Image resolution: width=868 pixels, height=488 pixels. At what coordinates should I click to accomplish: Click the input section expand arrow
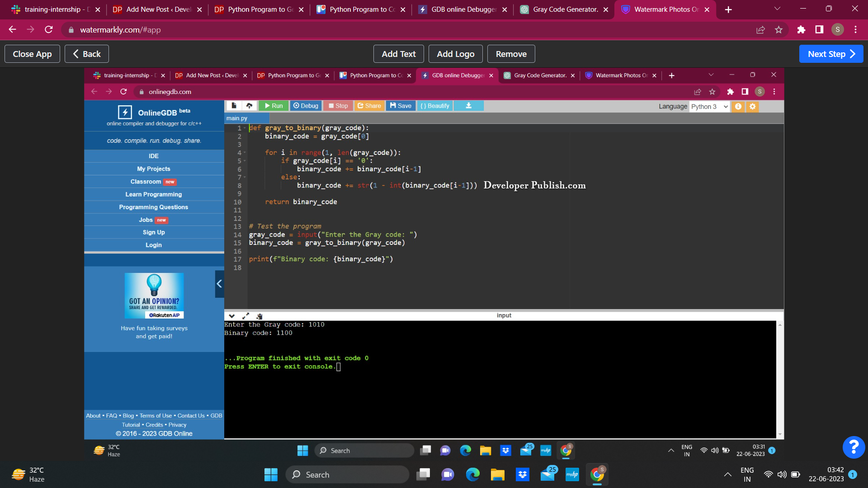pos(245,316)
